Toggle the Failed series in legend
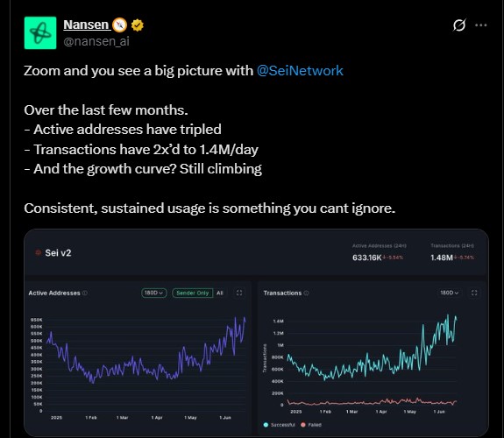The width and height of the screenshot is (504, 438). 311,425
